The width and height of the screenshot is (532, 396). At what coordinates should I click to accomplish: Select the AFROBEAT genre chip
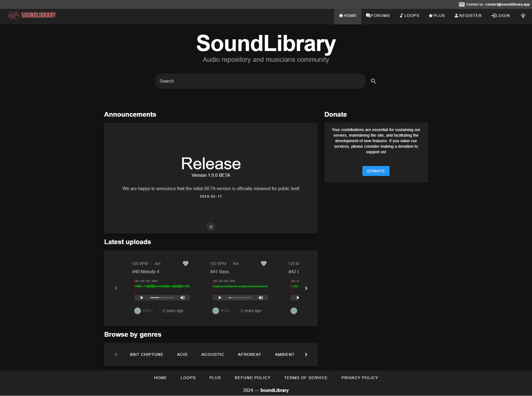249,354
